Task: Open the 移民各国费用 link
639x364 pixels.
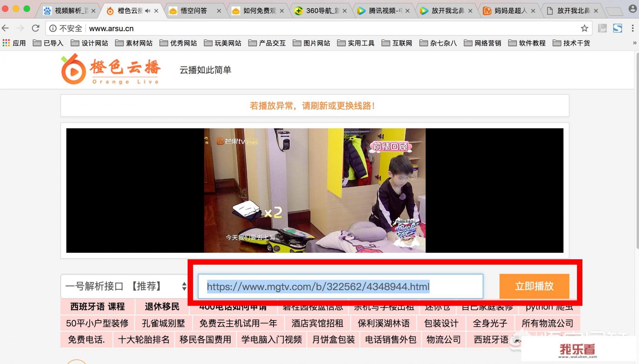Action: (205, 340)
